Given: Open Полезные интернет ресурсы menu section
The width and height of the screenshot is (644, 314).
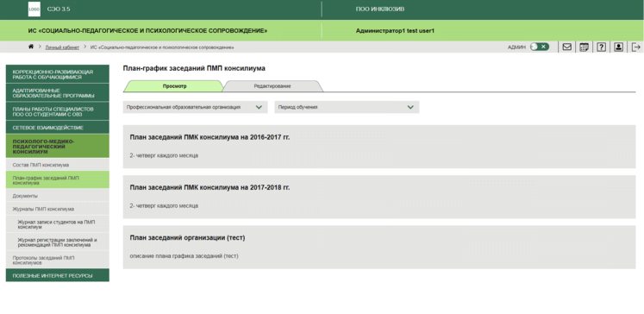Looking at the screenshot, I should click(58, 275).
